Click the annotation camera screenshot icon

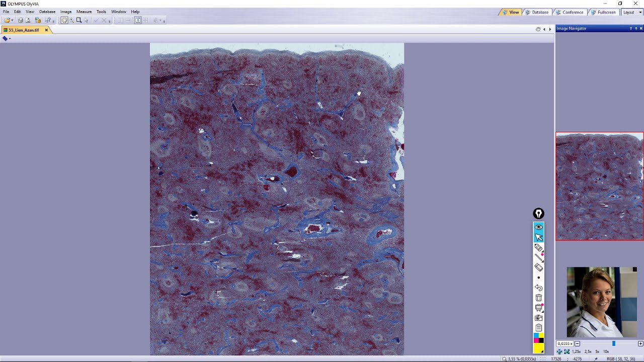coord(539,318)
